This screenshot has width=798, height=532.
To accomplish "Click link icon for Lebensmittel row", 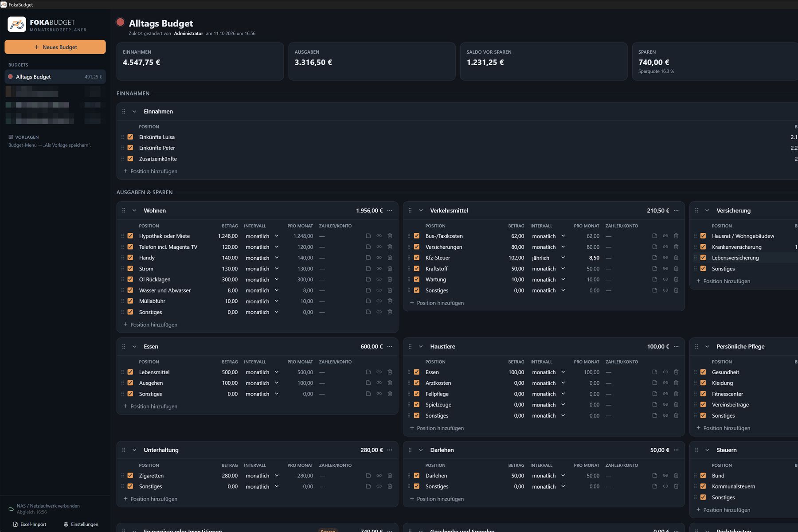I will [379, 372].
